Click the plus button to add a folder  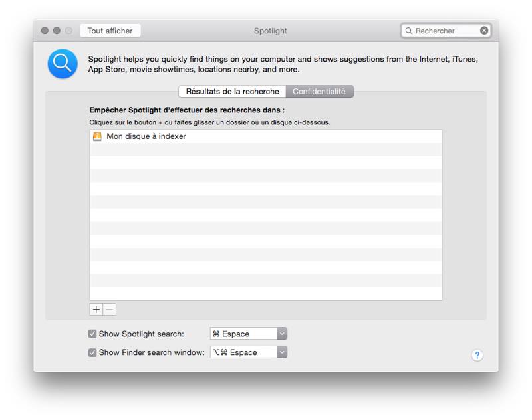[96, 310]
